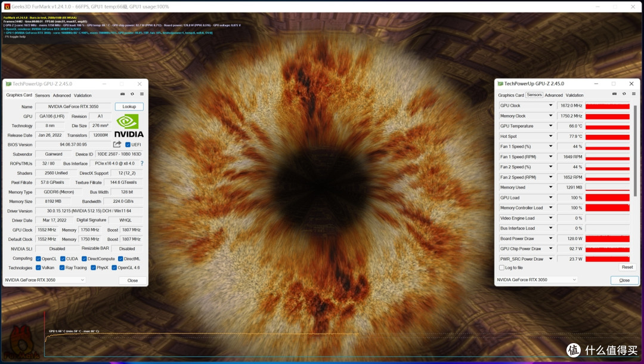Image resolution: width=644 pixels, height=364 pixels.
Task: Open the Bus Interface Load dropdown arrow
Action: [x=551, y=228]
